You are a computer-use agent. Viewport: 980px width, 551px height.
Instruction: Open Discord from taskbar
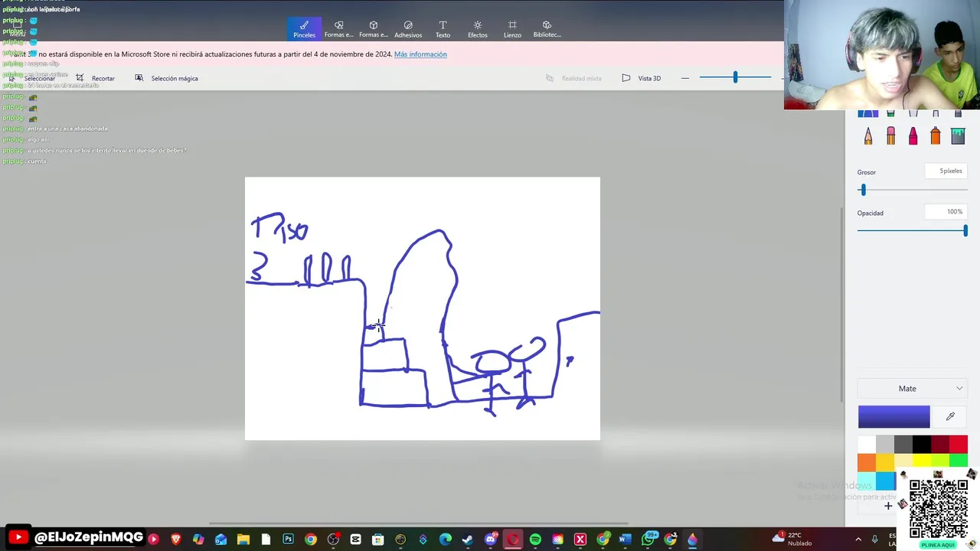coord(491,540)
